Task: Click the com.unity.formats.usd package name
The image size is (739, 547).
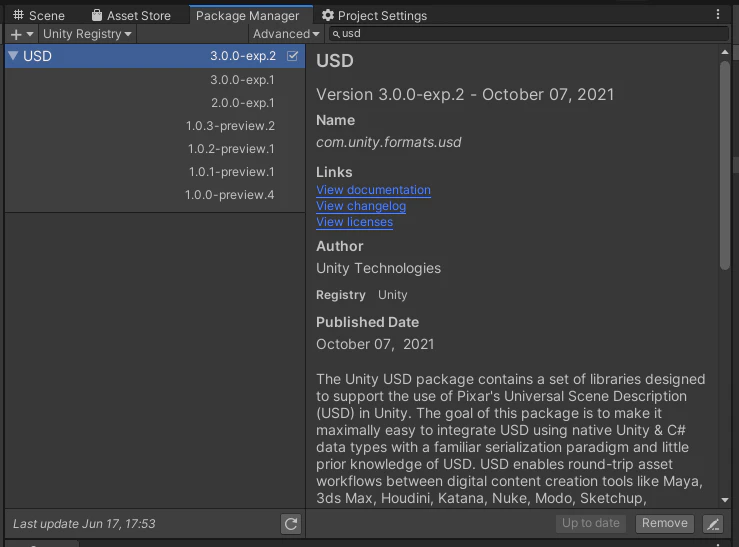Action: click(x=389, y=142)
